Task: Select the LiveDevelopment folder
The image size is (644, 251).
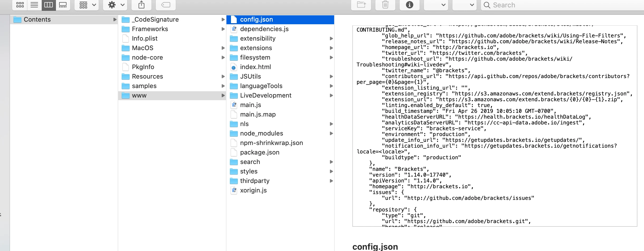Action: pyautogui.click(x=280, y=95)
